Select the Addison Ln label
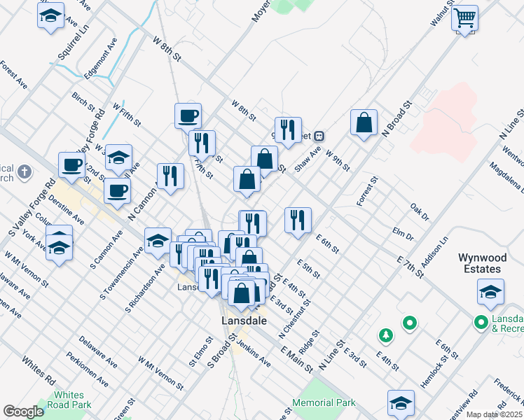 [434, 253]
